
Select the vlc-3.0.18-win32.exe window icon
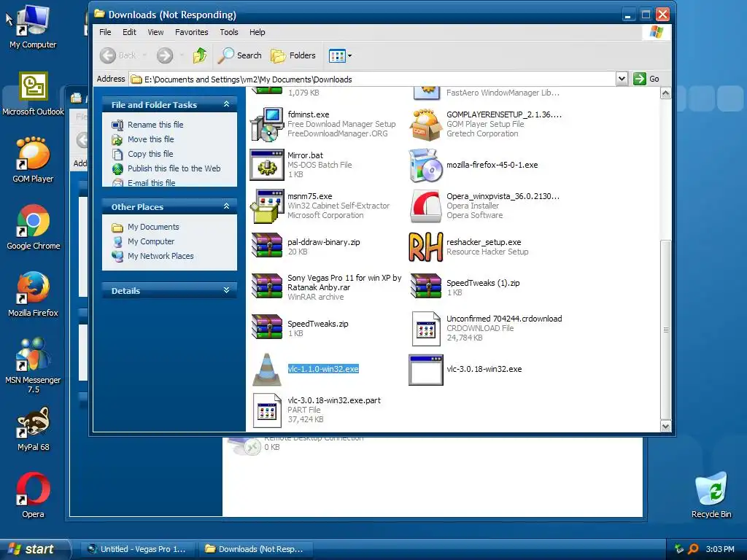[425, 370]
